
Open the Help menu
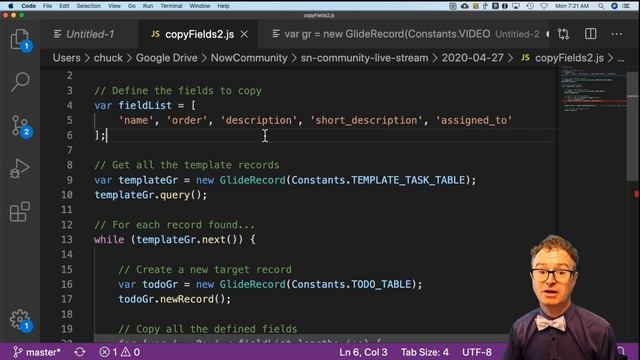pyautogui.click(x=223, y=6)
